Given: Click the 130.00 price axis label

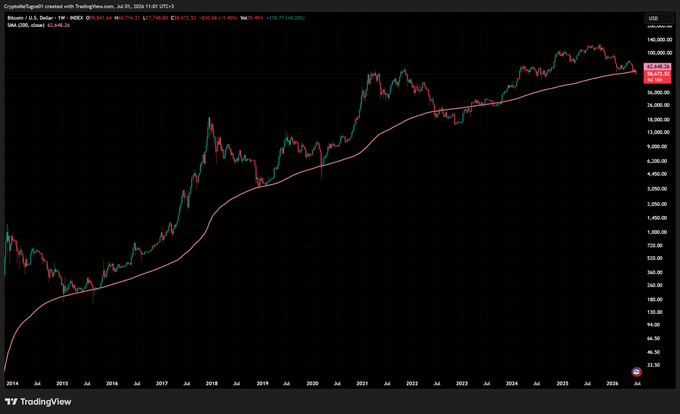Looking at the screenshot, I should pos(655,312).
